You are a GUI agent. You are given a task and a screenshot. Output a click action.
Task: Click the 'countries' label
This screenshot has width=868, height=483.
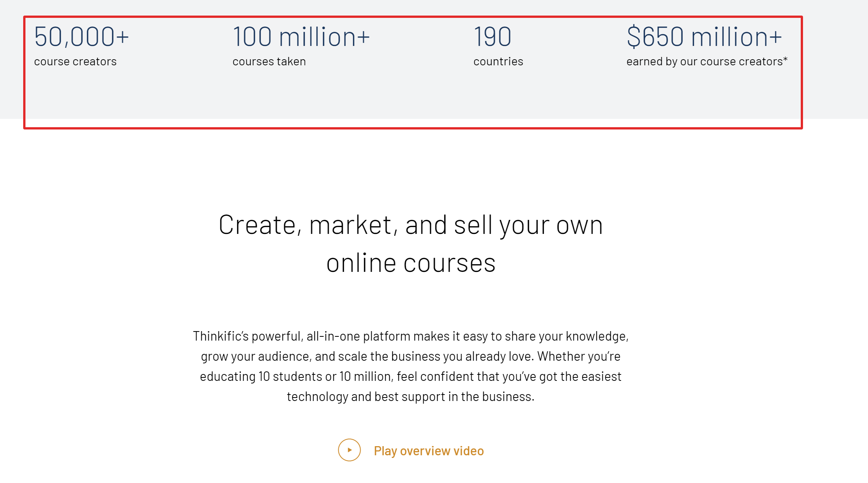tap(497, 61)
